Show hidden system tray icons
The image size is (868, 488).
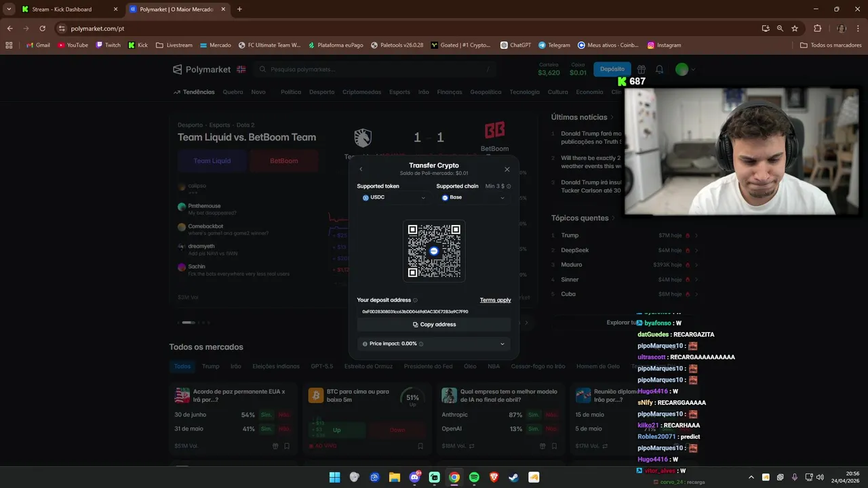click(751, 477)
